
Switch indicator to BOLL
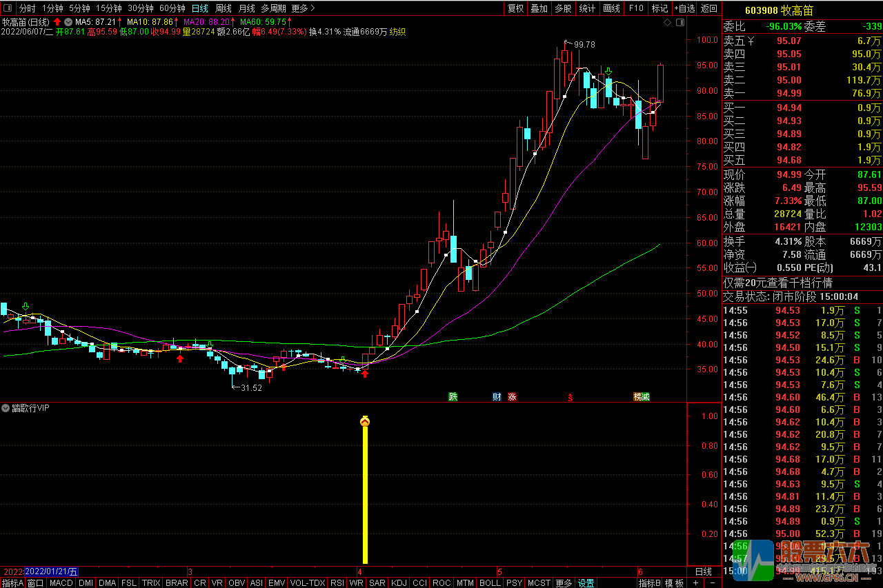[490, 583]
